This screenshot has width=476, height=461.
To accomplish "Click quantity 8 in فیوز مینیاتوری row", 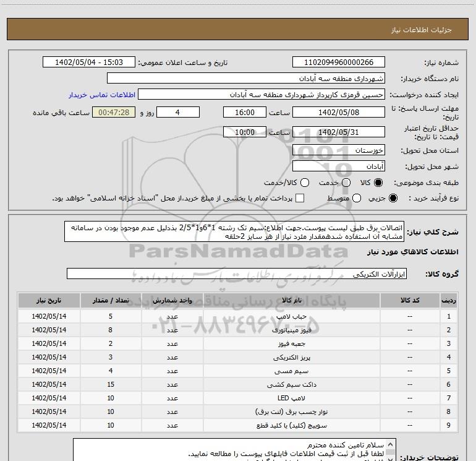I will (111, 330).
